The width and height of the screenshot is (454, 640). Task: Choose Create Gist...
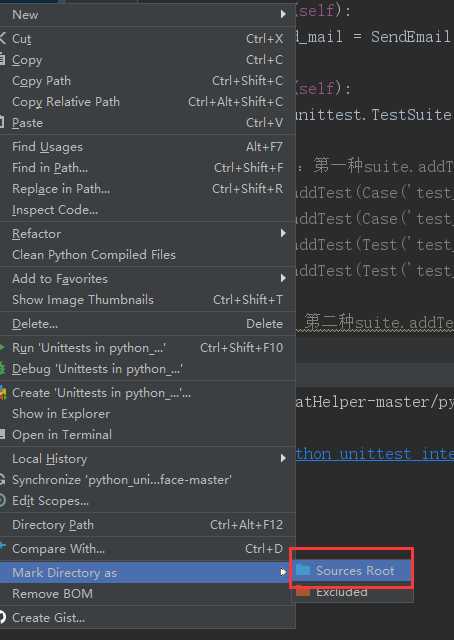click(147, 618)
